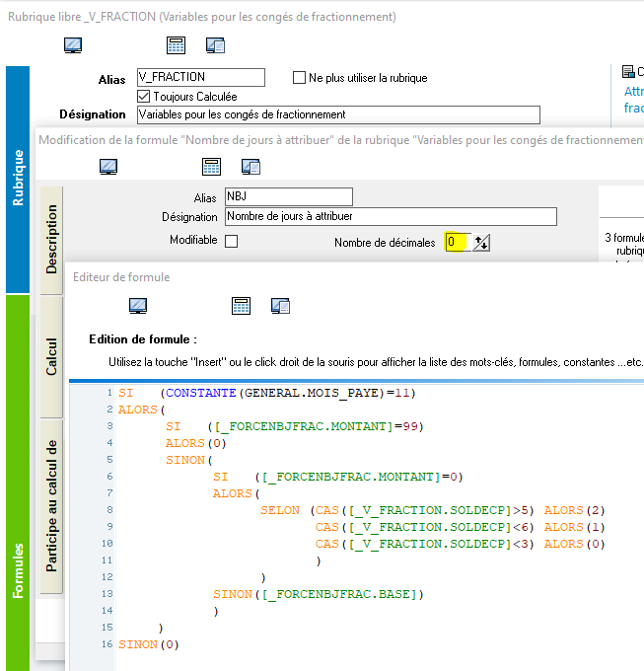Tick the 'Modifiable' checkbox
This screenshot has width=644, height=671.
click(x=231, y=241)
